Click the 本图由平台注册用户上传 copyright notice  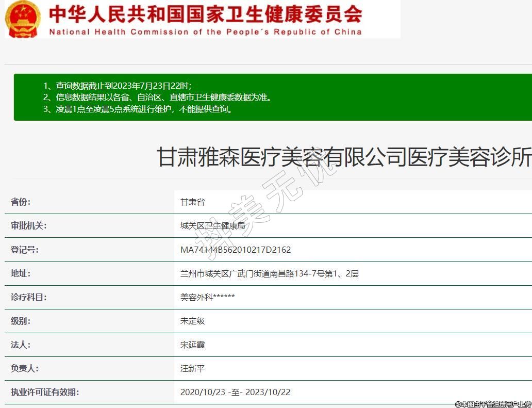[x=493, y=404]
